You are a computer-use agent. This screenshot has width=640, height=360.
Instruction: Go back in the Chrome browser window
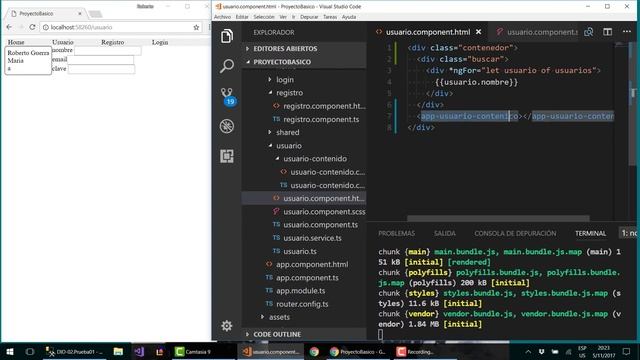click(9, 27)
